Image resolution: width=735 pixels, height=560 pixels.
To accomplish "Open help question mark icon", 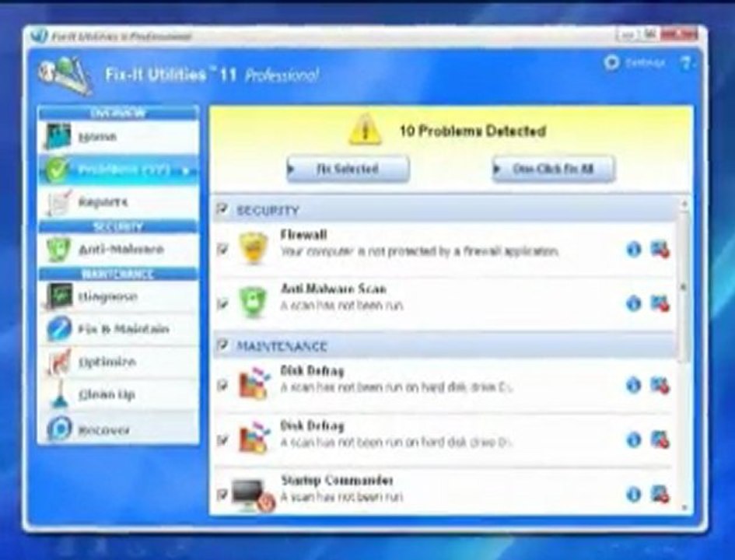I will tap(686, 63).
